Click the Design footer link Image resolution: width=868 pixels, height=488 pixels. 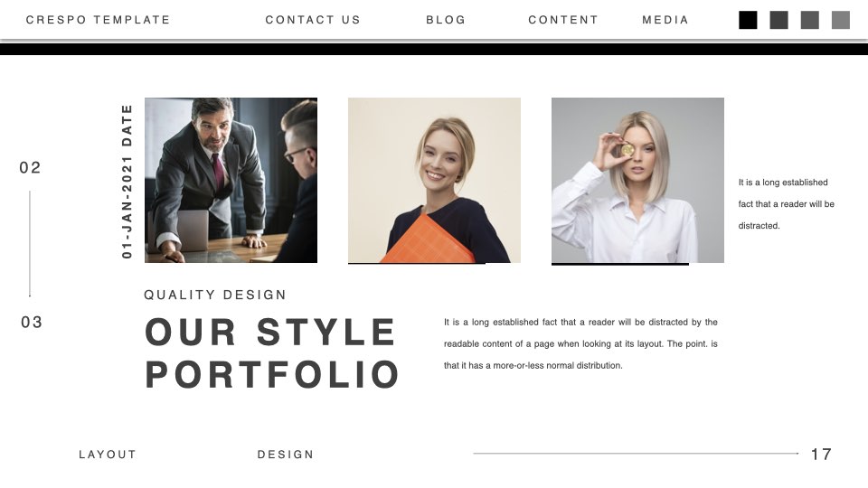(286, 455)
